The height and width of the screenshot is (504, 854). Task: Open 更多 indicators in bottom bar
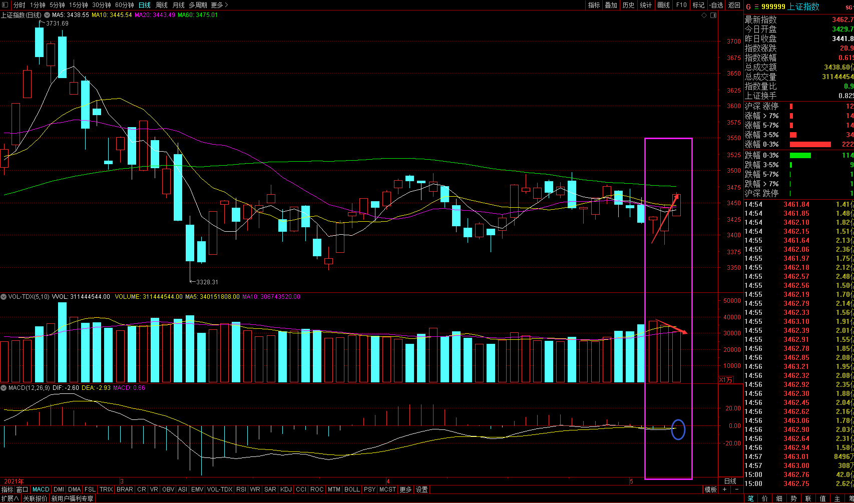tap(406, 489)
